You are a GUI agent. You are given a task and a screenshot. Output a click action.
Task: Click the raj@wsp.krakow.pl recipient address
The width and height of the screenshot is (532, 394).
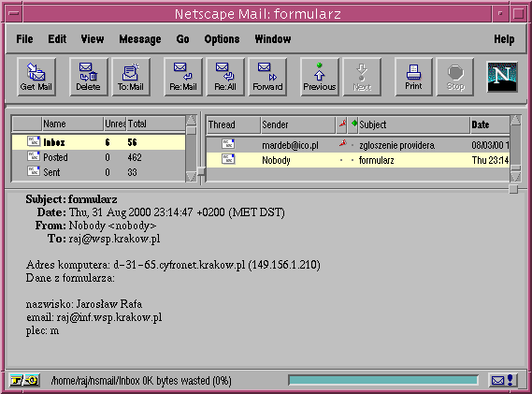coord(114,239)
